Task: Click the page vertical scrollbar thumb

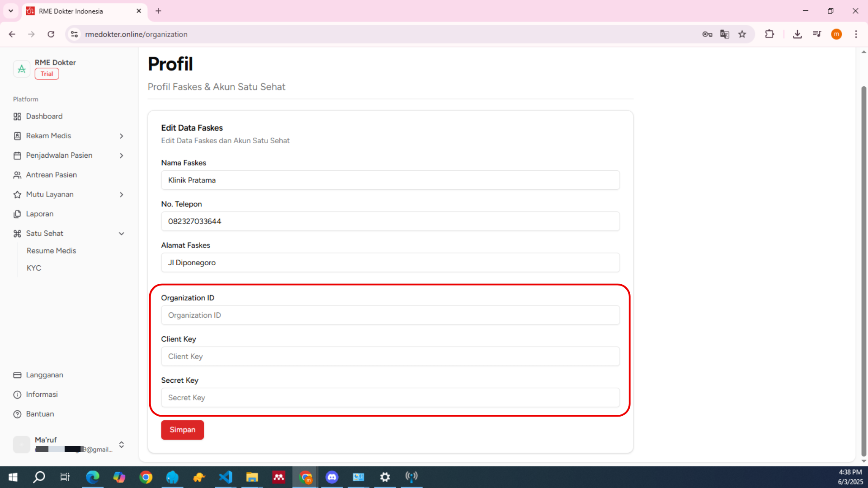Action: (x=863, y=271)
